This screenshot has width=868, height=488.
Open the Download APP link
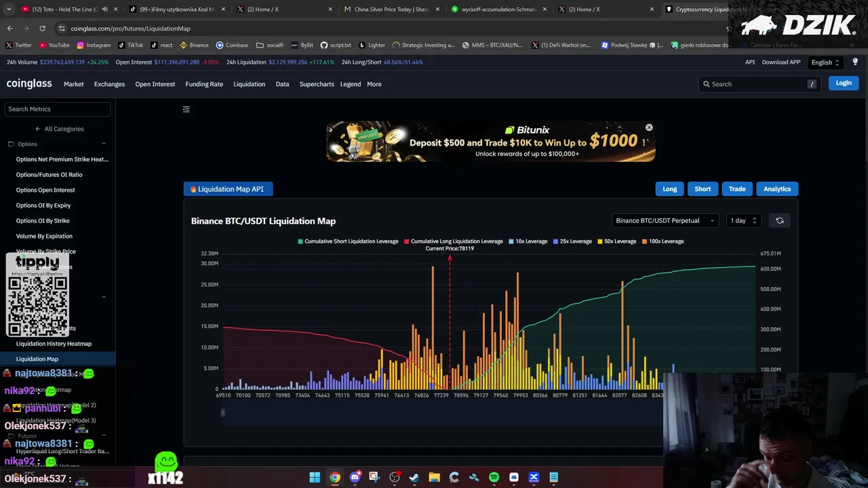(x=781, y=62)
